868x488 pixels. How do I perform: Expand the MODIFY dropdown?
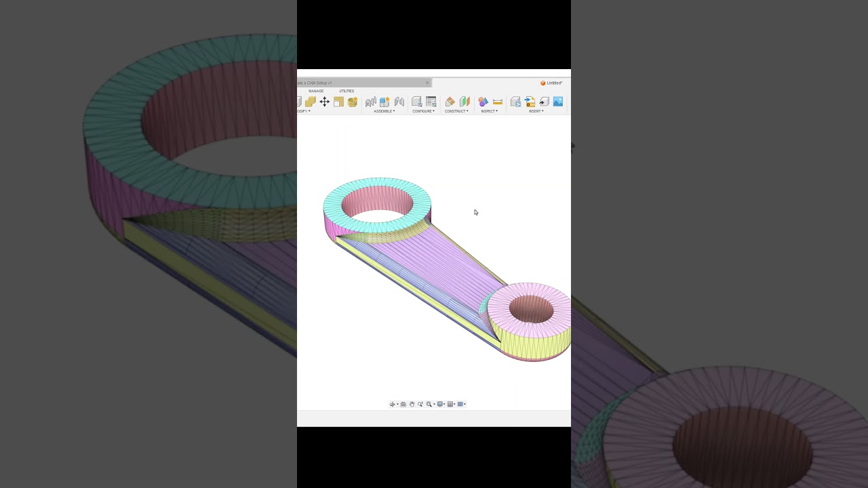point(302,111)
